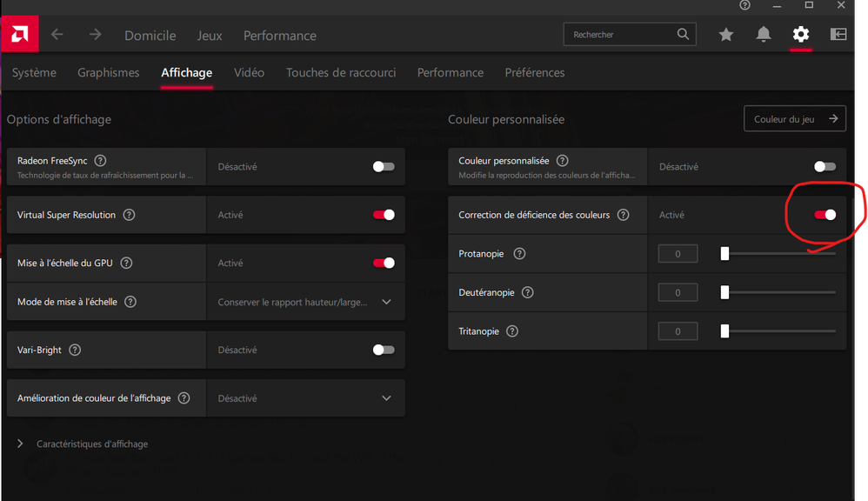Image resolution: width=868 pixels, height=501 pixels.
Task: Show help for Mode de mise à l'échelle
Action: [x=130, y=302]
